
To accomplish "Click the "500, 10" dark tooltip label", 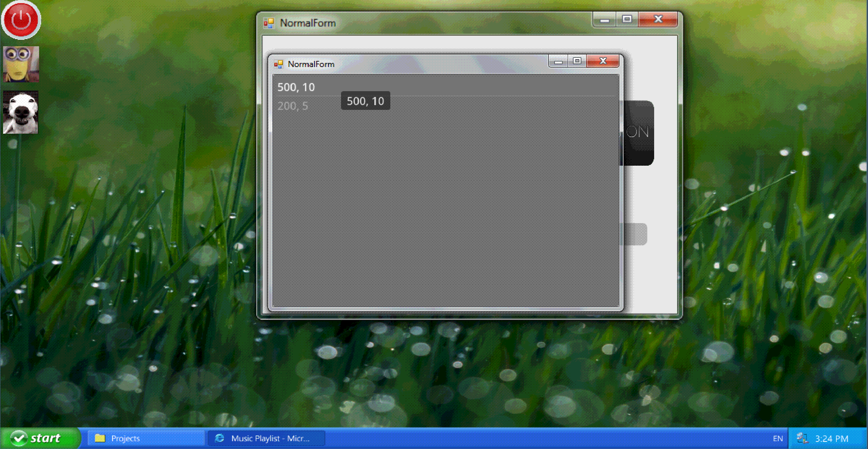I will click(365, 101).
